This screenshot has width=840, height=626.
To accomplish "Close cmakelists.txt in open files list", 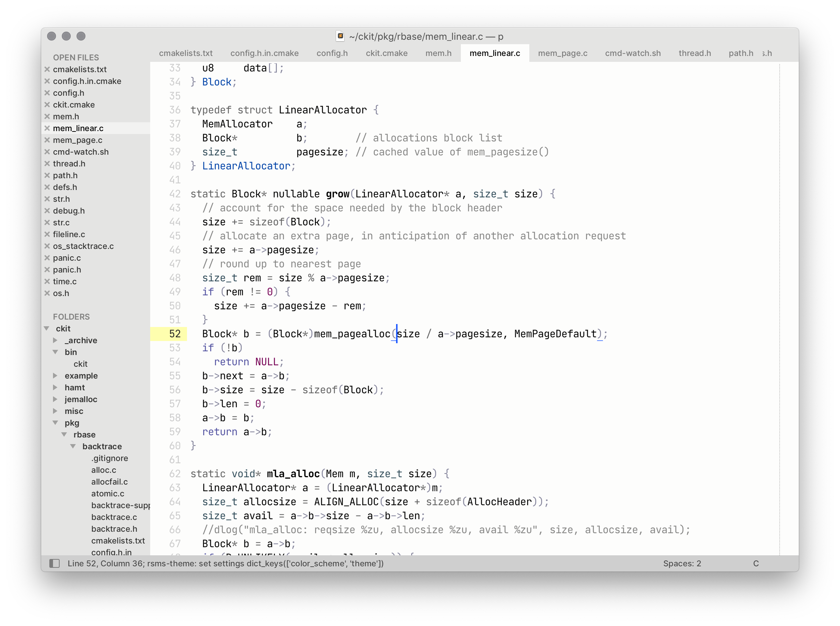I will (x=47, y=69).
